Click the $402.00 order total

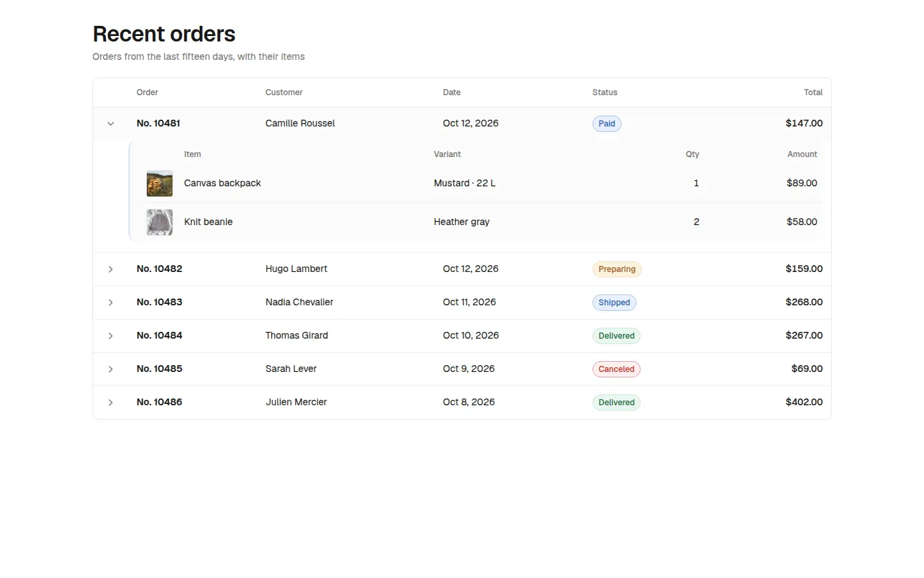[x=804, y=403]
